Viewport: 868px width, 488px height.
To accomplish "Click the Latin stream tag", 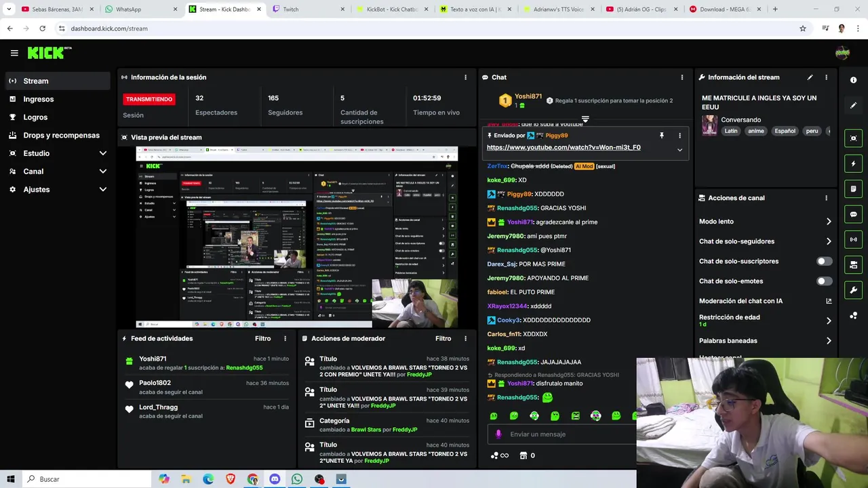I will [x=730, y=131].
